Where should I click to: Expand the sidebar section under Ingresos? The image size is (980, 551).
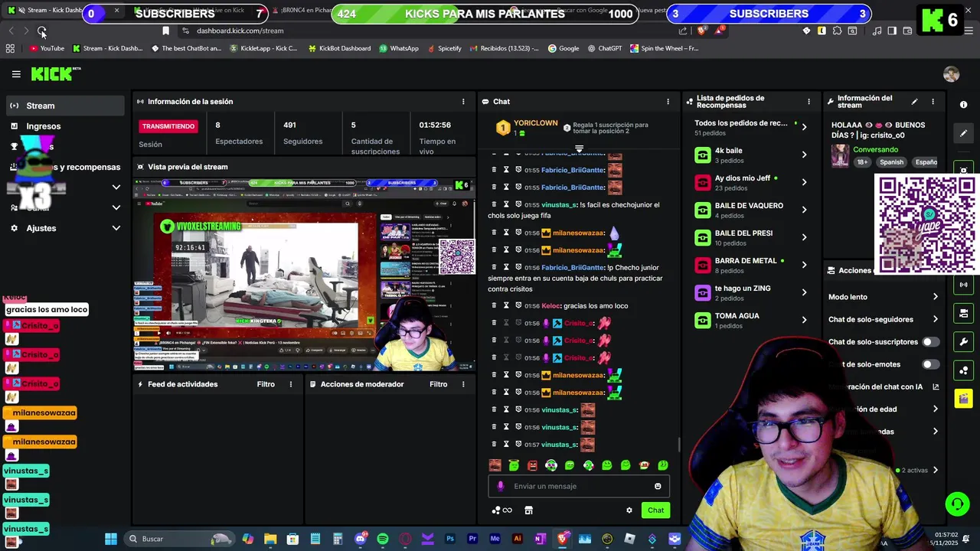click(116, 187)
